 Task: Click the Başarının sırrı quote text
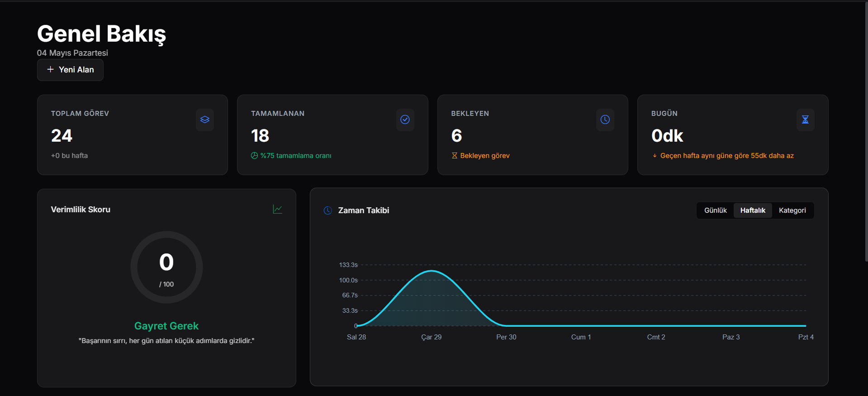pos(166,341)
